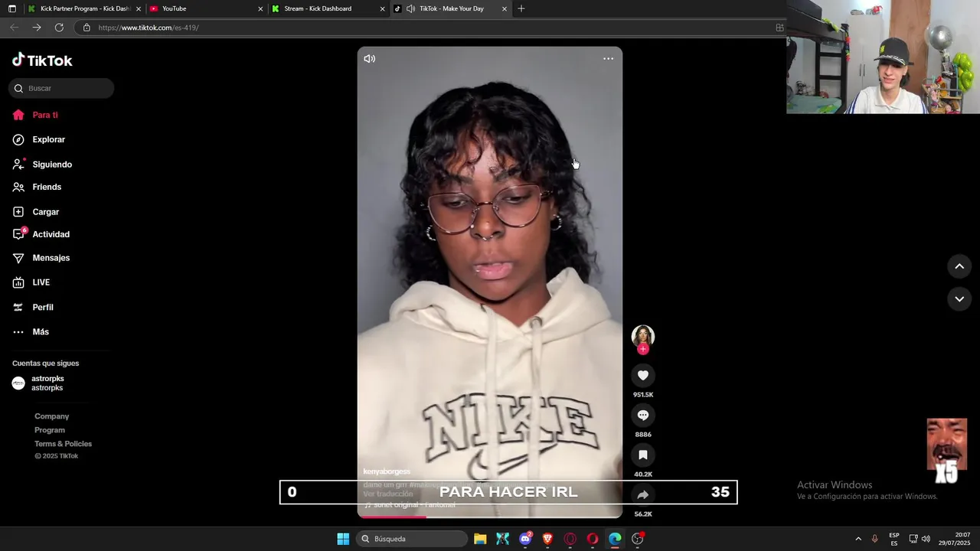Save the video with the bookmark icon

point(643,455)
